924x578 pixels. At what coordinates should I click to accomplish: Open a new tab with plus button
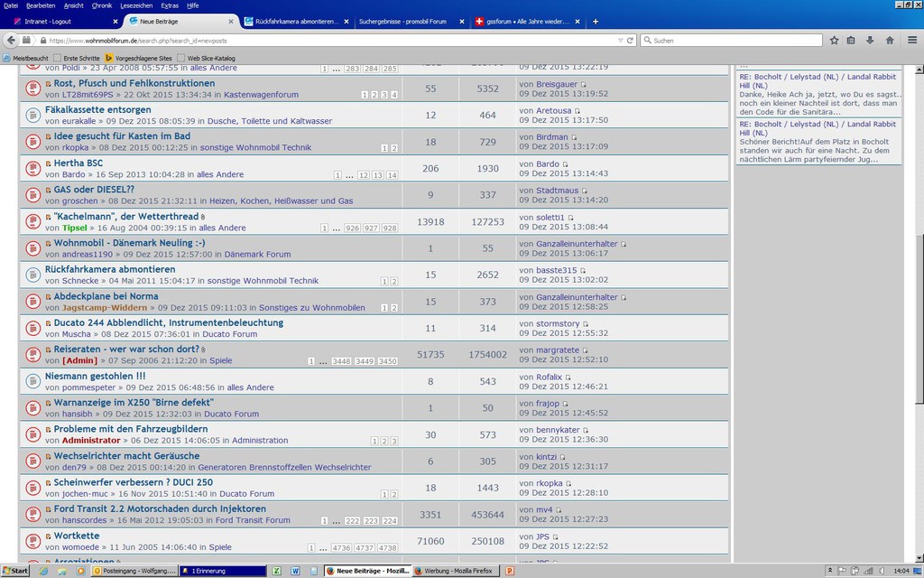(596, 22)
